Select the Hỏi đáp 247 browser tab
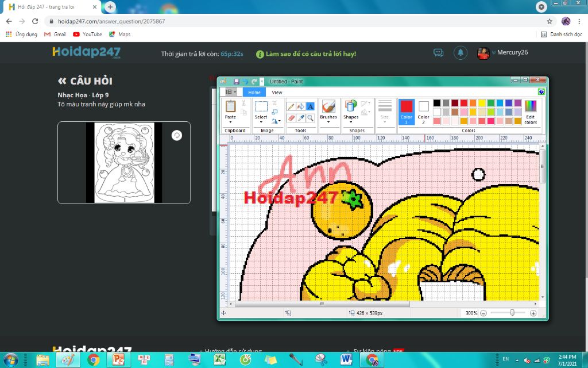Image resolution: width=588 pixels, height=368 pixels. coord(52,7)
